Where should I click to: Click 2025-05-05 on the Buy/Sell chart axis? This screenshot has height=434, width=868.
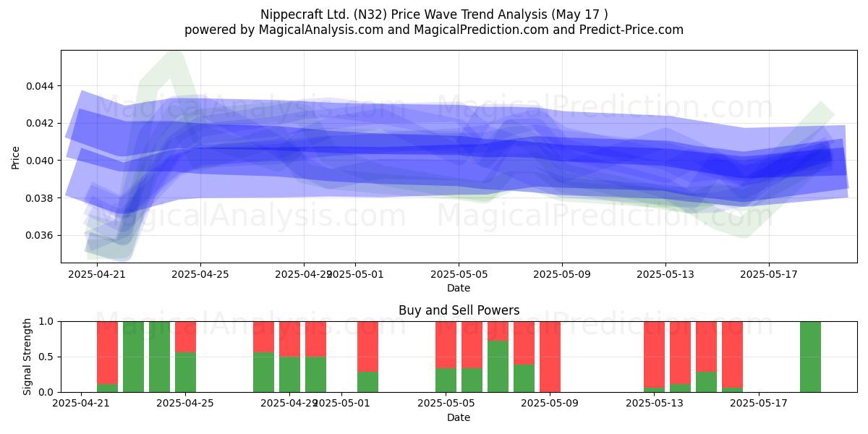(x=446, y=404)
